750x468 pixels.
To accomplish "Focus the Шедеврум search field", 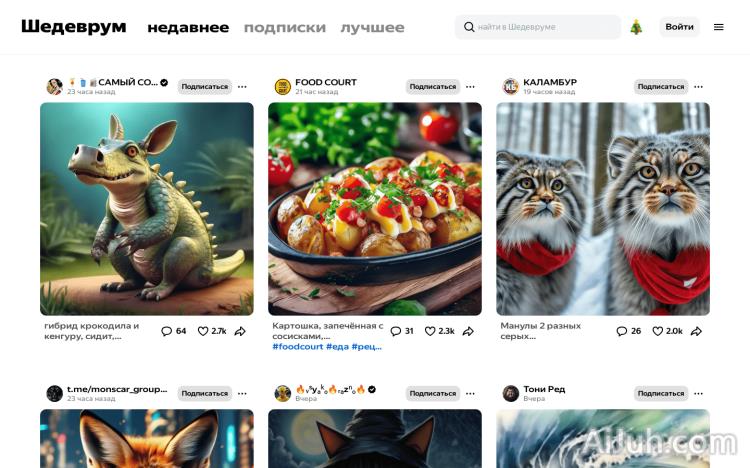I will [538, 27].
